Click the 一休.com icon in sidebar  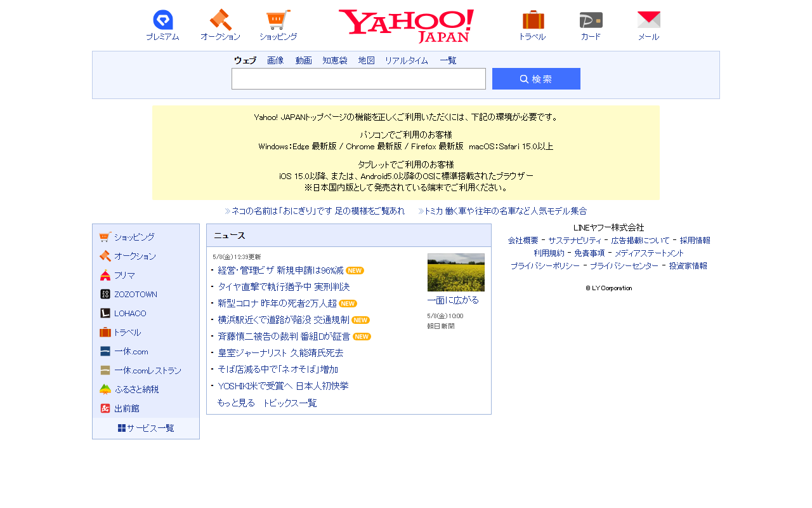[105, 351]
